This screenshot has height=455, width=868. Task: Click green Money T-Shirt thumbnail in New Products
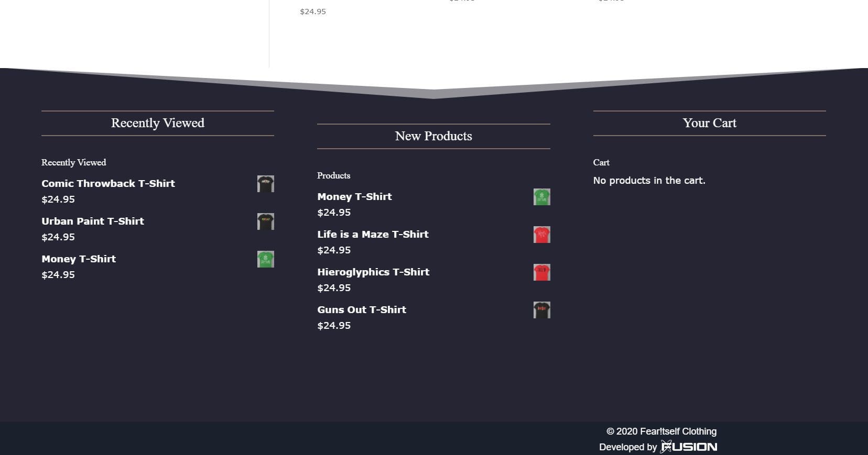pyautogui.click(x=541, y=197)
